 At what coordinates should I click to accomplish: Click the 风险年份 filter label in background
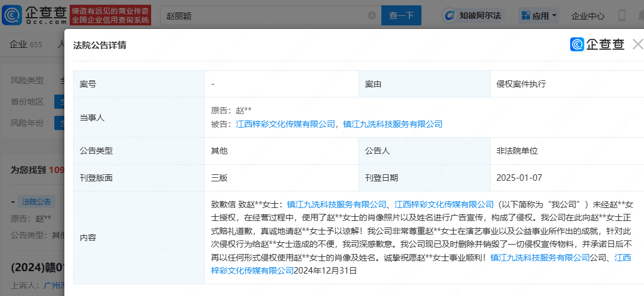pyautogui.click(x=27, y=122)
